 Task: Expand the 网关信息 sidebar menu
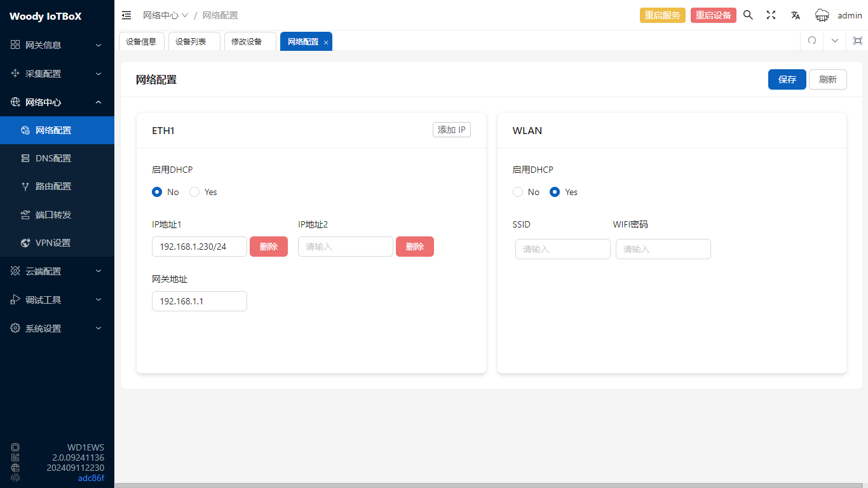57,45
